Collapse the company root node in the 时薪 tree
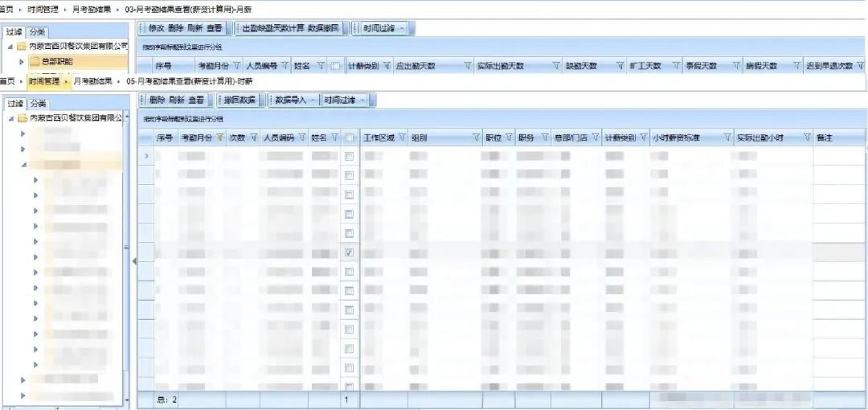 [10, 118]
